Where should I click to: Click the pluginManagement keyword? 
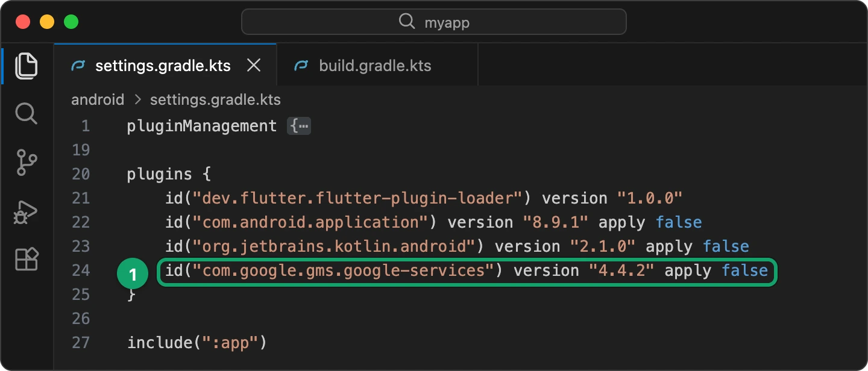pyautogui.click(x=202, y=126)
